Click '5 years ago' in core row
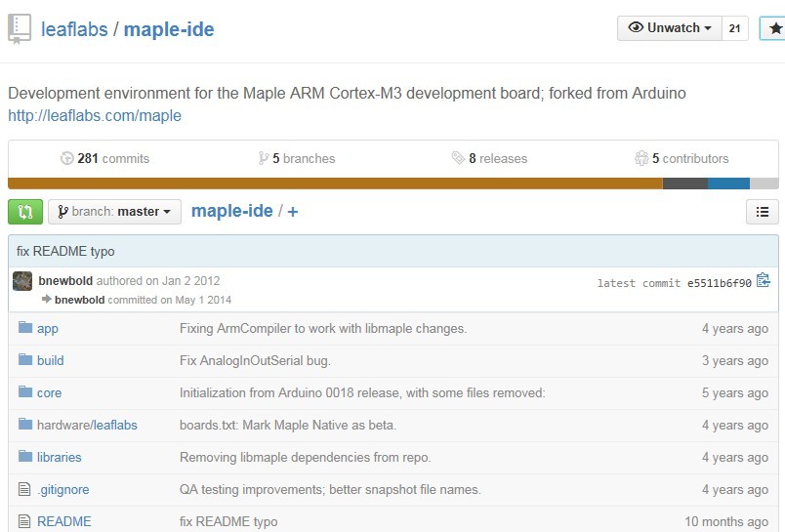The height and width of the screenshot is (532, 785). coord(734,392)
